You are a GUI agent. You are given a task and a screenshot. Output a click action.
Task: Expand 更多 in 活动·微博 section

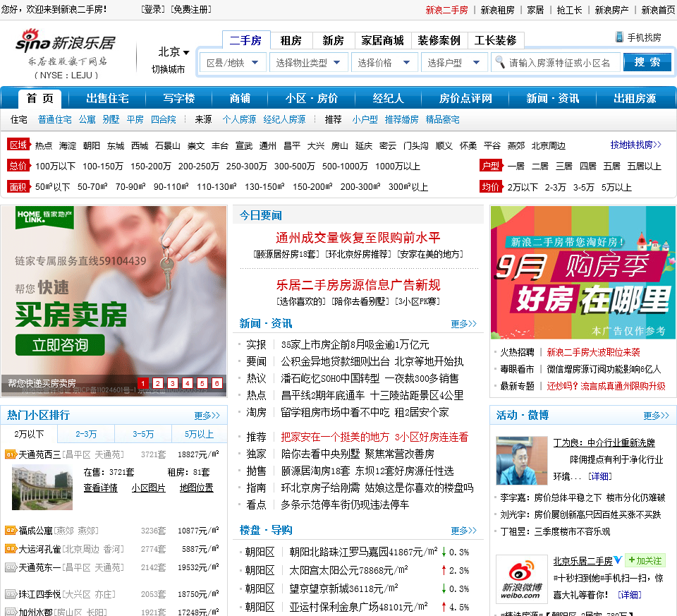click(656, 416)
